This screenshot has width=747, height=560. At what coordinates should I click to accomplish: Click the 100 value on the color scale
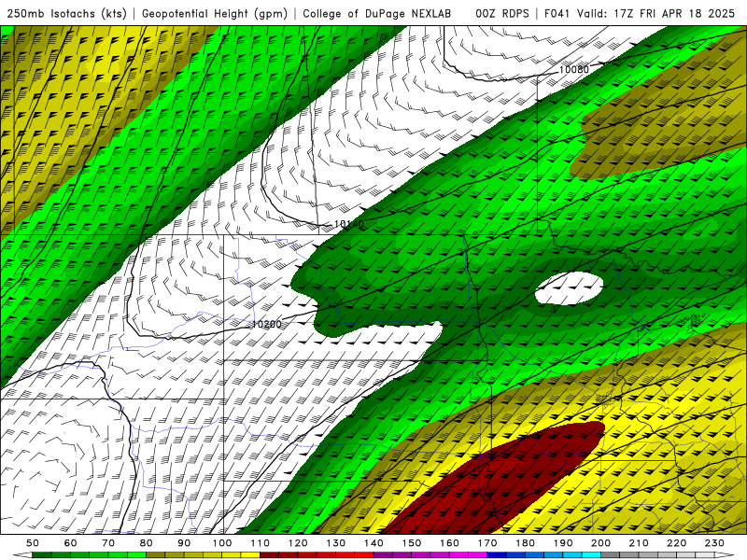pyautogui.click(x=222, y=543)
